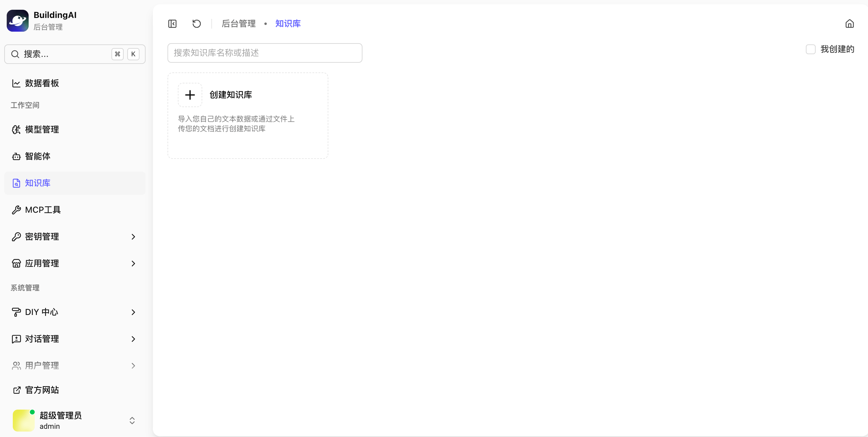Click the plus icon to create knowledge base

click(190, 95)
